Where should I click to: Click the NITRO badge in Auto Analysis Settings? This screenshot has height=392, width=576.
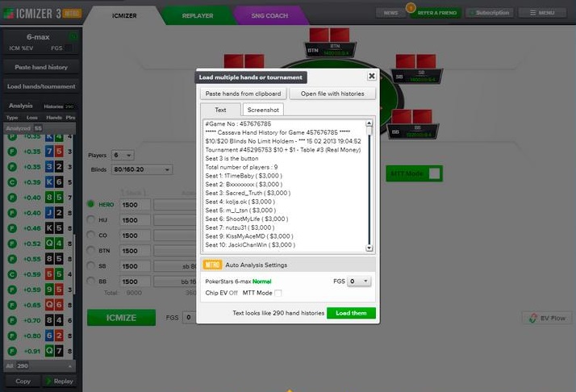point(212,265)
